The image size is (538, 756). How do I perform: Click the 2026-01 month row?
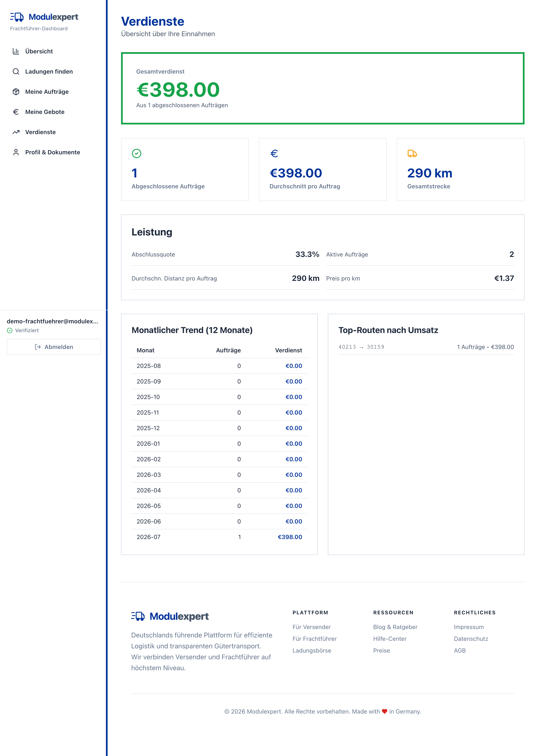point(219,444)
